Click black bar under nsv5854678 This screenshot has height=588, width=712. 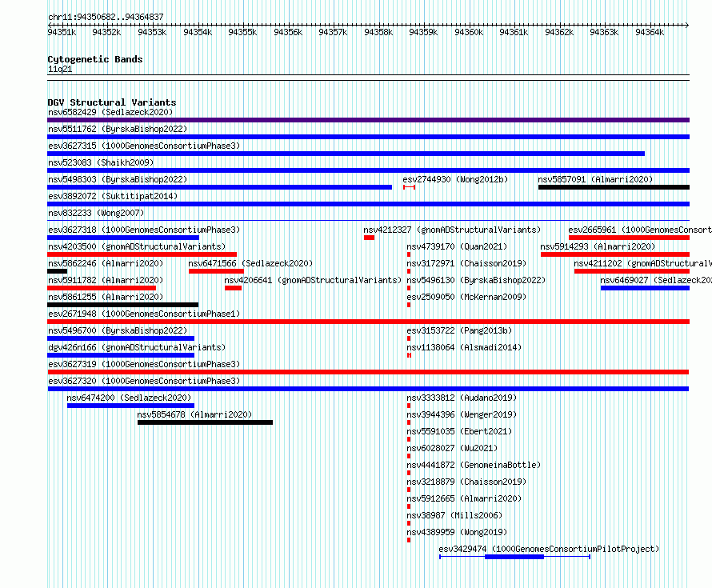(x=206, y=422)
